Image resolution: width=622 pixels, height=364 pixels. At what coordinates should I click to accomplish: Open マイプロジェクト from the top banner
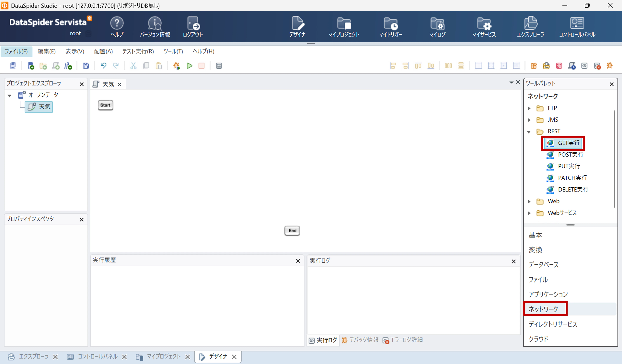coord(344,27)
